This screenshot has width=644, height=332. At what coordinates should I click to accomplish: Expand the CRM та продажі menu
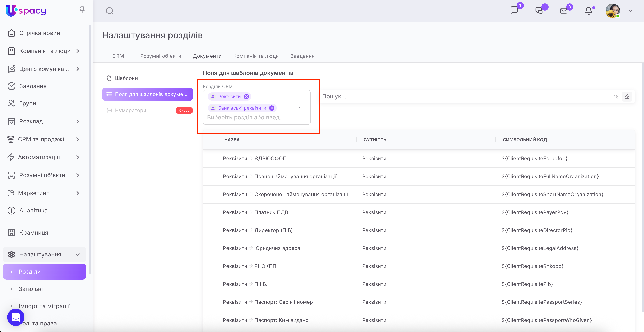coord(77,139)
